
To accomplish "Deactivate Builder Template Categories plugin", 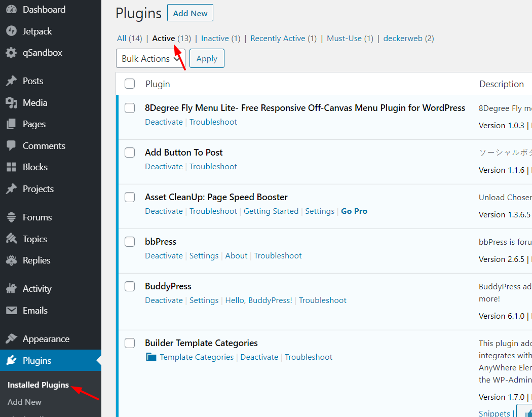I will 259,357.
